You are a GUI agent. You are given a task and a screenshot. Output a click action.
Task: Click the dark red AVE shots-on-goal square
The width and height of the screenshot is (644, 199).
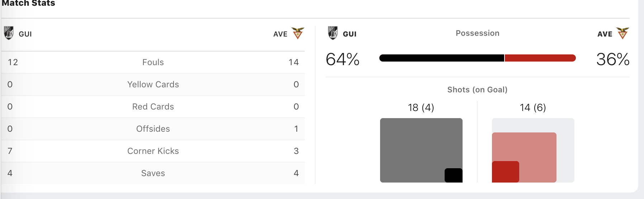(505, 172)
